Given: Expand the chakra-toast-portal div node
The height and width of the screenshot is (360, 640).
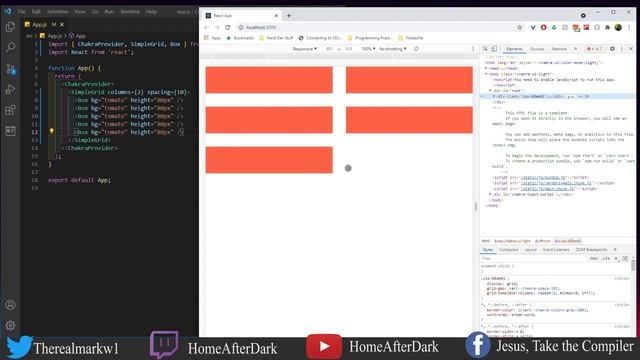Looking at the screenshot, I should (490, 194).
